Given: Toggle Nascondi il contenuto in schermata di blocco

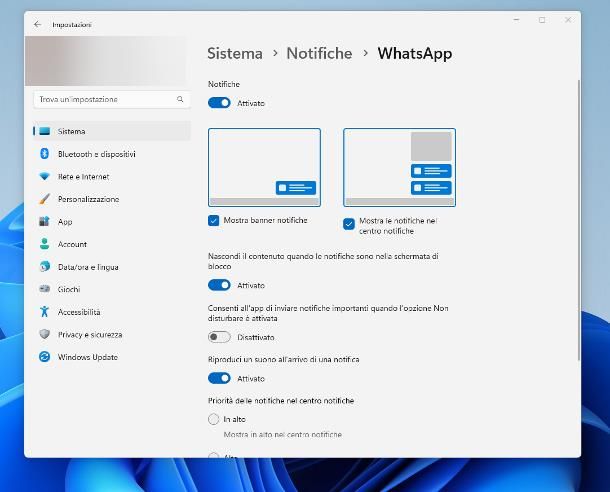Looking at the screenshot, I should [x=219, y=285].
